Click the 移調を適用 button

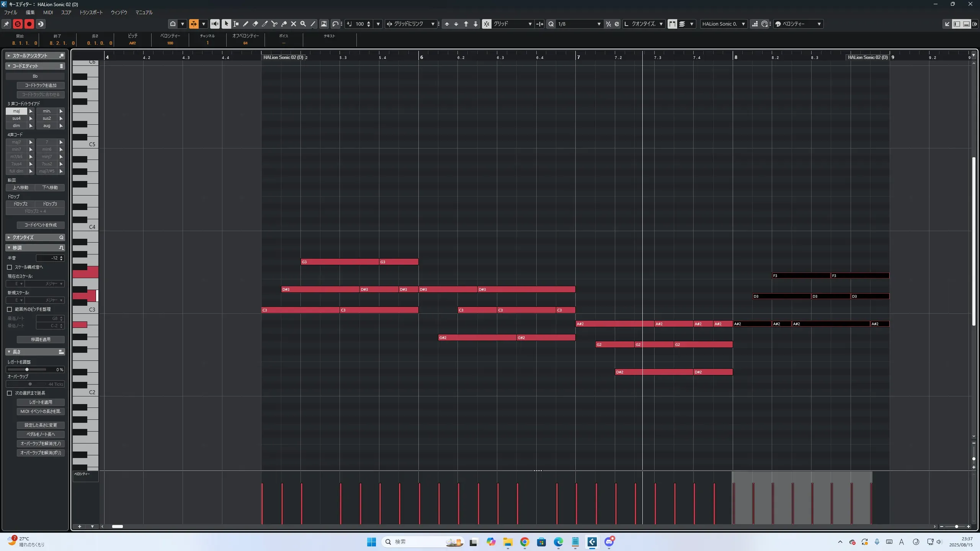41,339
